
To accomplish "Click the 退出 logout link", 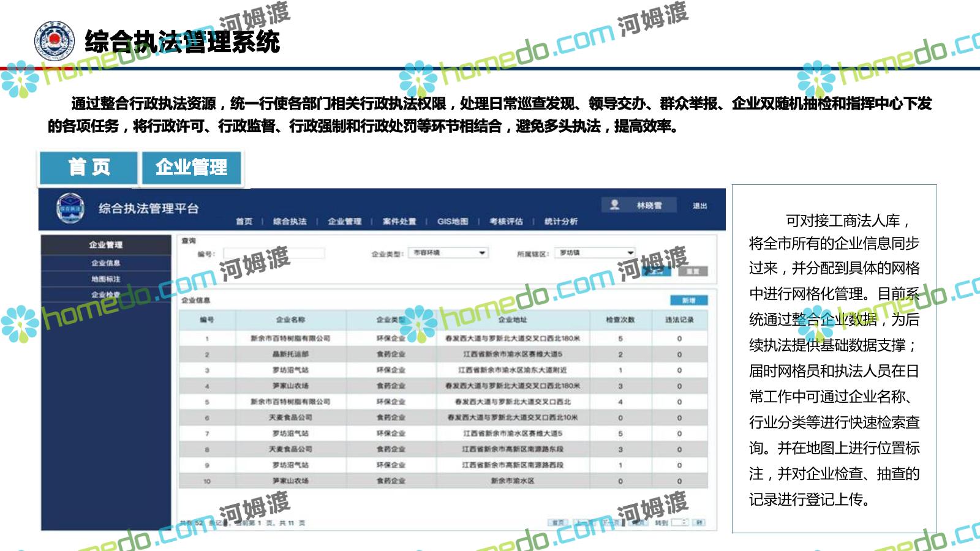I will coord(700,206).
